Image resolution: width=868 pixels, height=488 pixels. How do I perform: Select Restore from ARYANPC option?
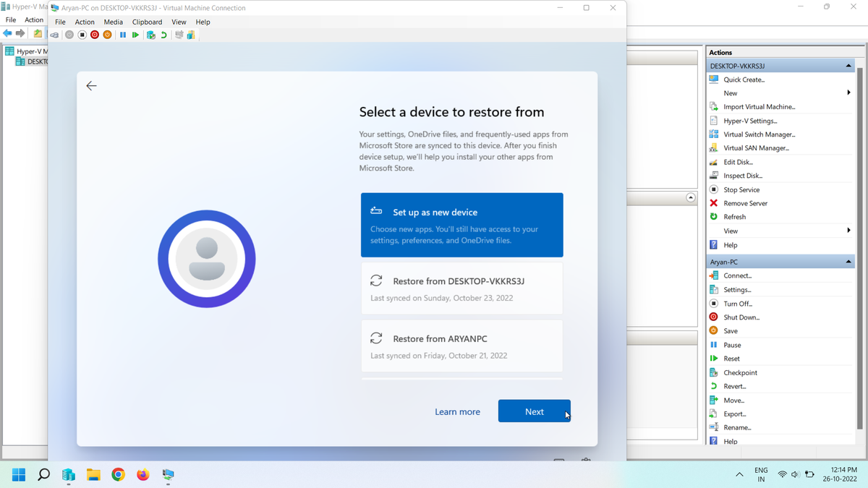tap(462, 346)
